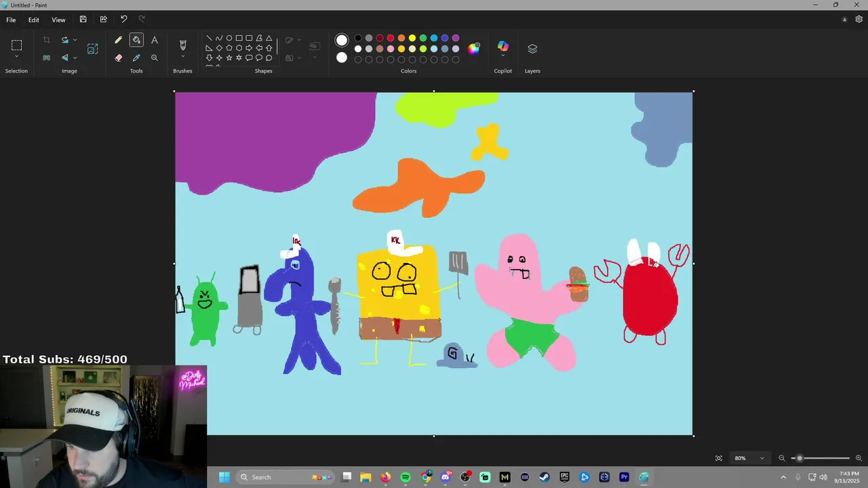The width and height of the screenshot is (868, 488).
Task: Select the Eraser tool
Action: click(119, 58)
